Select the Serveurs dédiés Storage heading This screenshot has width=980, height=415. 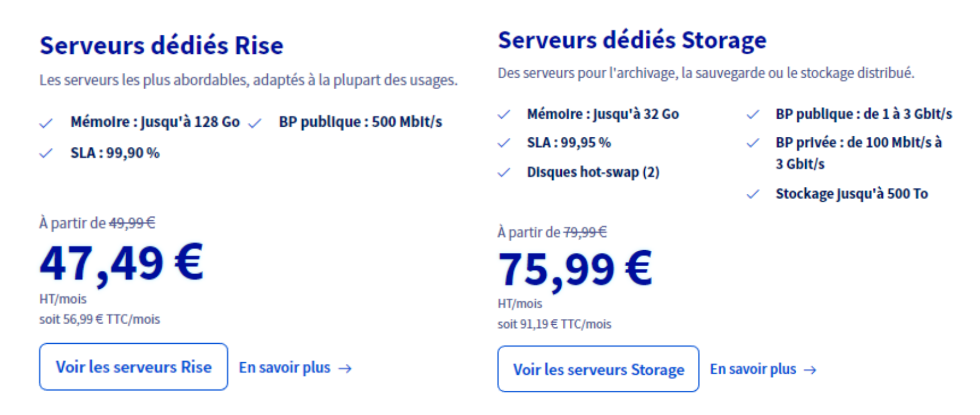632,40
